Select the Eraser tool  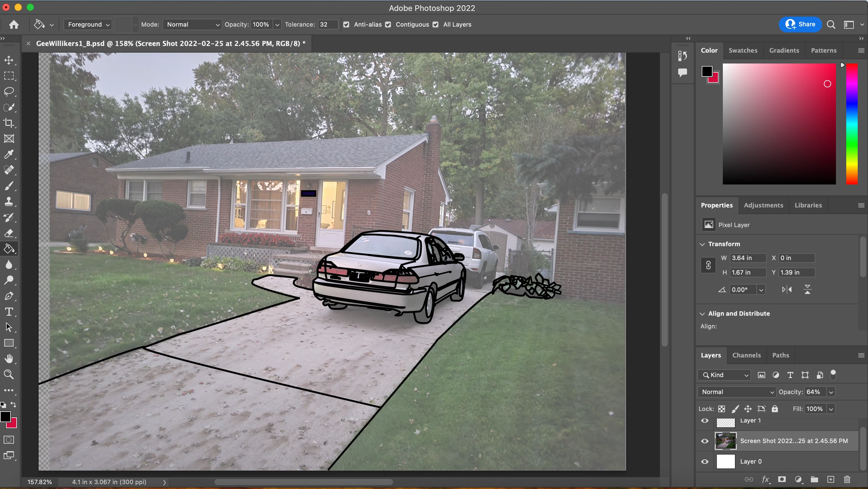[x=9, y=233]
